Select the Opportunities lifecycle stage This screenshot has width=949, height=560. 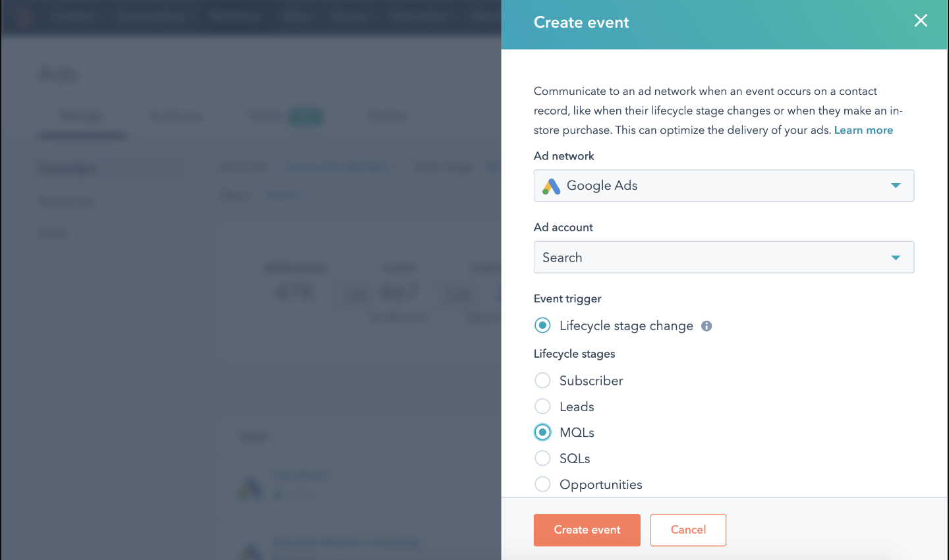click(542, 484)
